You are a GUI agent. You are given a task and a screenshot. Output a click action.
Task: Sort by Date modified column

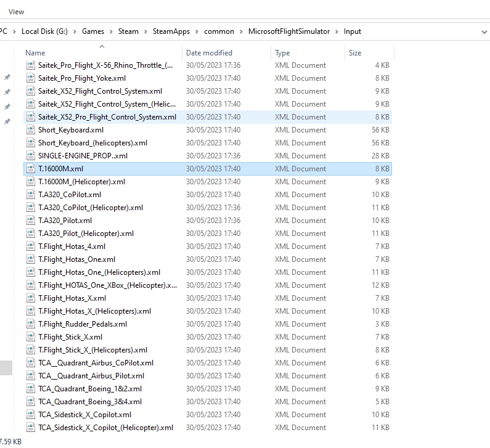[209, 53]
